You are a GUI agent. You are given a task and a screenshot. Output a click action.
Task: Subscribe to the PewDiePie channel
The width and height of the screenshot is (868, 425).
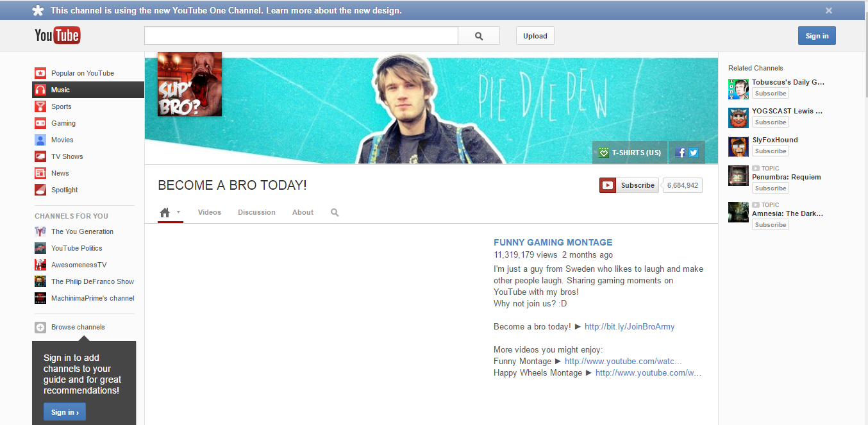tap(629, 185)
